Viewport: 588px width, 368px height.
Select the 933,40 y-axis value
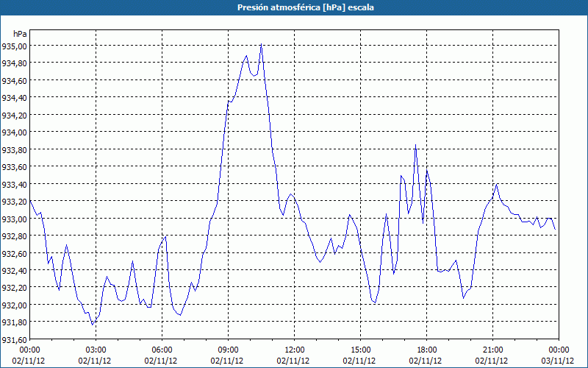(14, 185)
